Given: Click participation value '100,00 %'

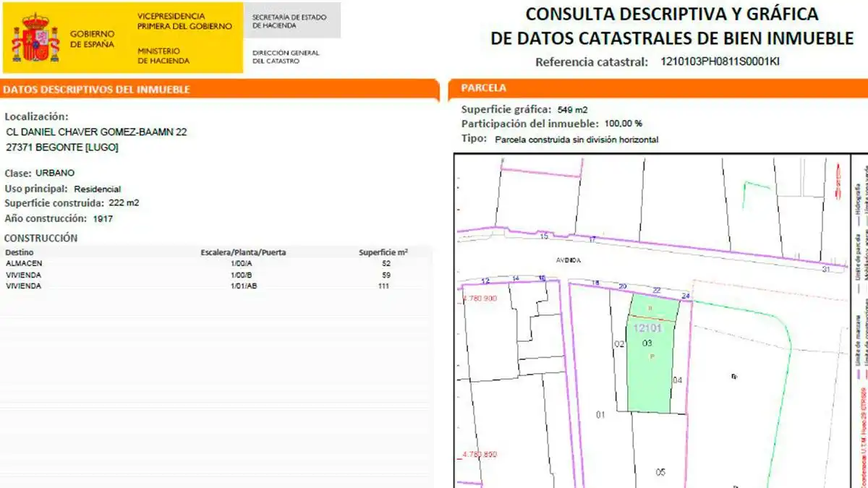Looking at the screenshot, I should [x=623, y=124].
